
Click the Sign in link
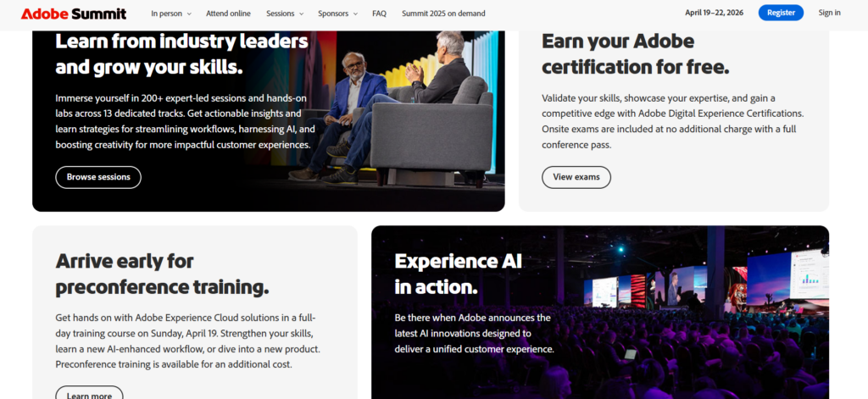829,13
